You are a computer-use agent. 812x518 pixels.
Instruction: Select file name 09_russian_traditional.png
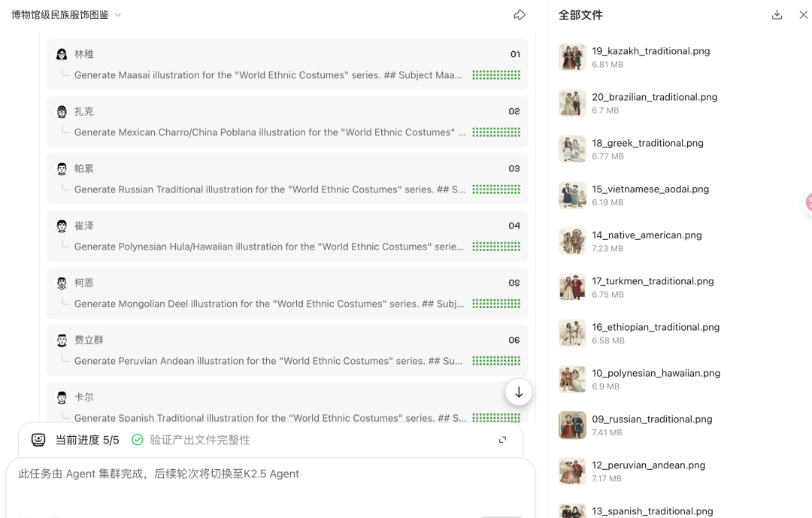pos(652,419)
